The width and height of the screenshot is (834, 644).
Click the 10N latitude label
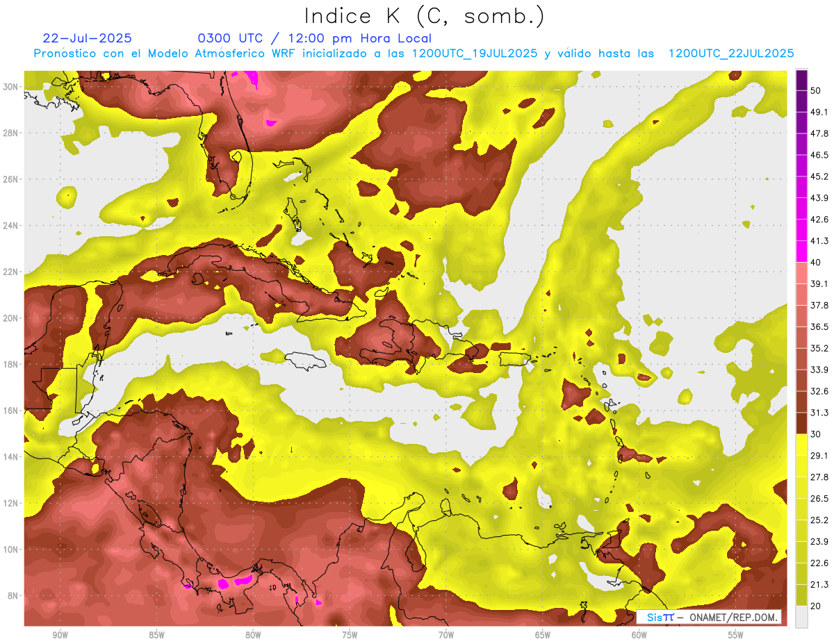(x=12, y=550)
